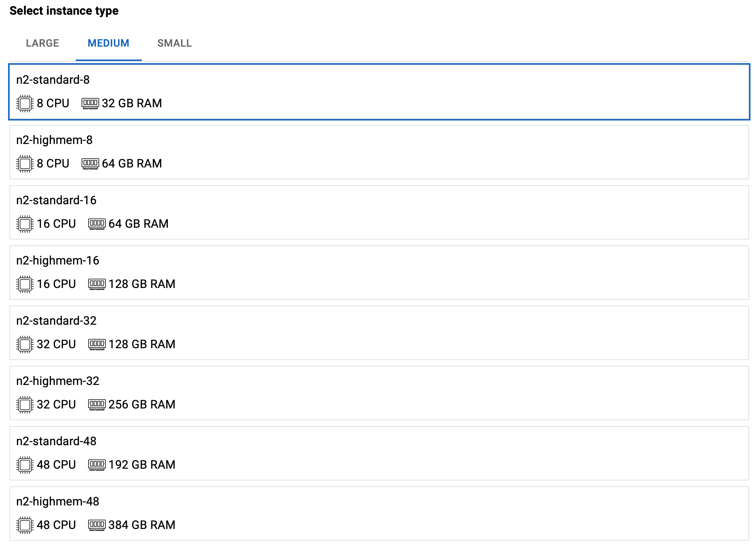Click '16 CPU' in n2-standard-16

pyautogui.click(x=56, y=224)
